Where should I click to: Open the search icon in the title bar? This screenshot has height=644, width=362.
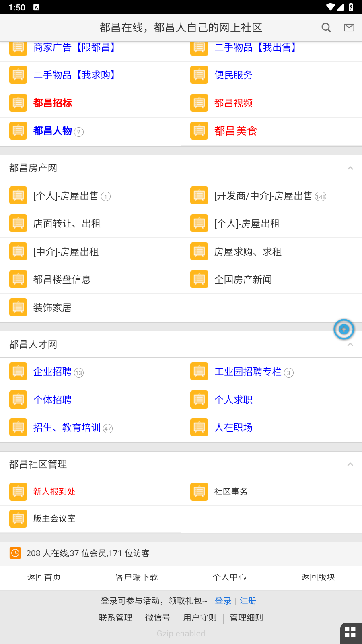point(326,27)
